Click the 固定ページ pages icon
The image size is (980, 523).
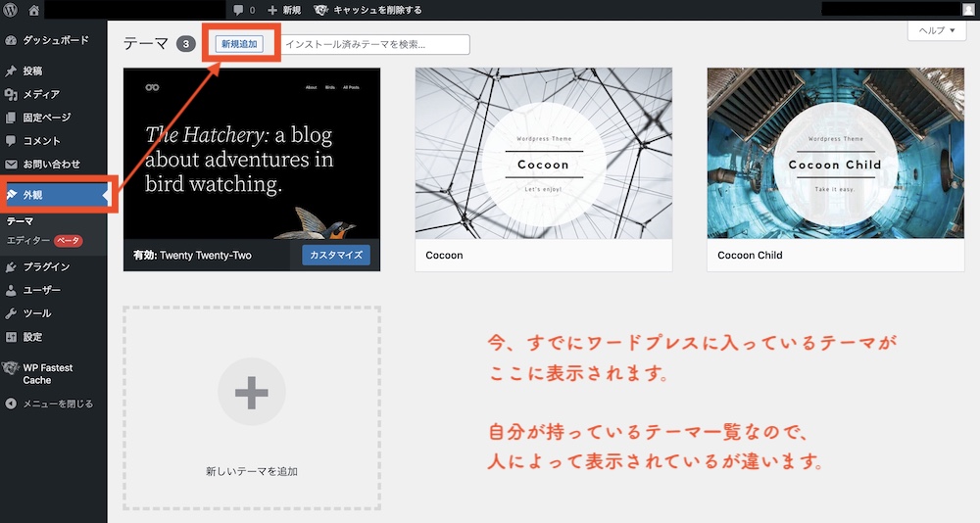point(11,118)
